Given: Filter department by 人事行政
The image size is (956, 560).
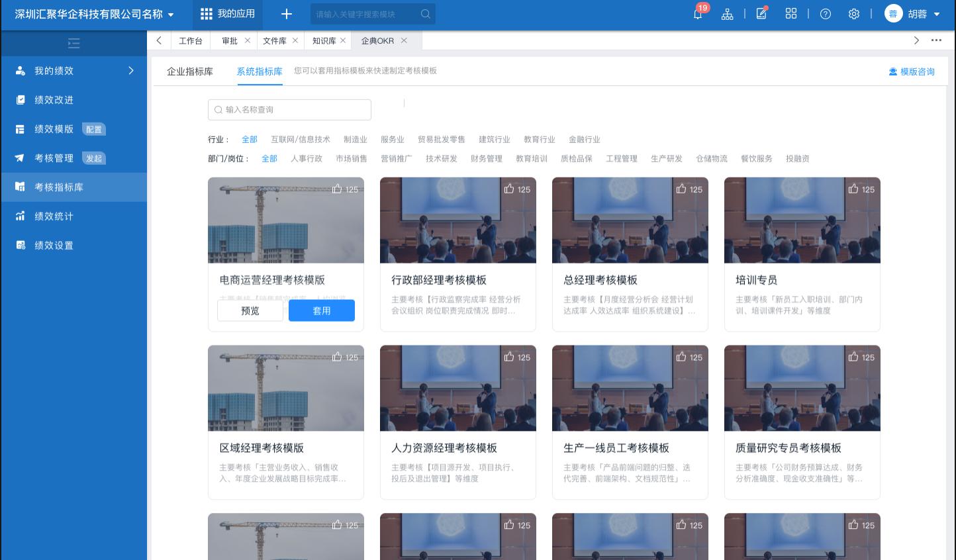Looking at the screenshot, I should tap(307, 159).
